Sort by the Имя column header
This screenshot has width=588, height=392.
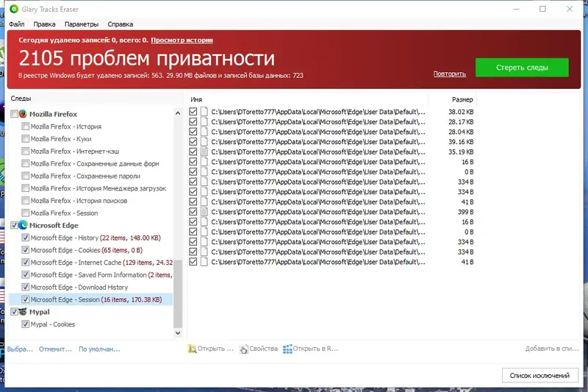tap(307, 99)
